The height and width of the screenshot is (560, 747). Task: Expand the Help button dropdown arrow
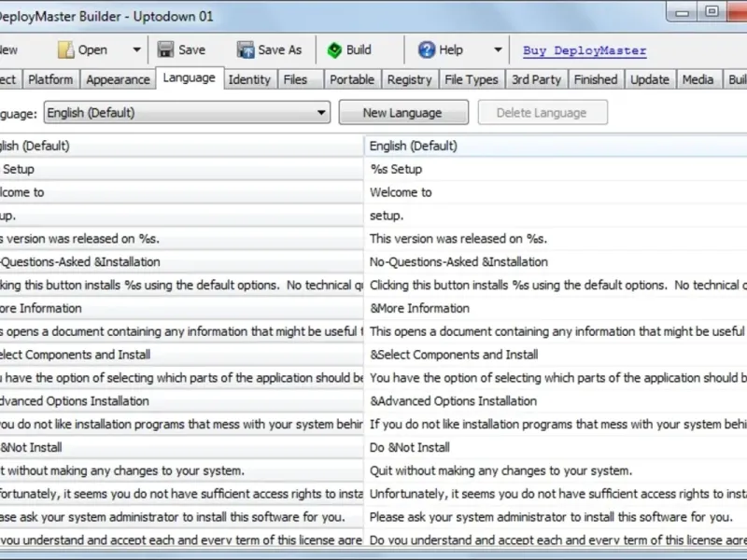(498, 49)
